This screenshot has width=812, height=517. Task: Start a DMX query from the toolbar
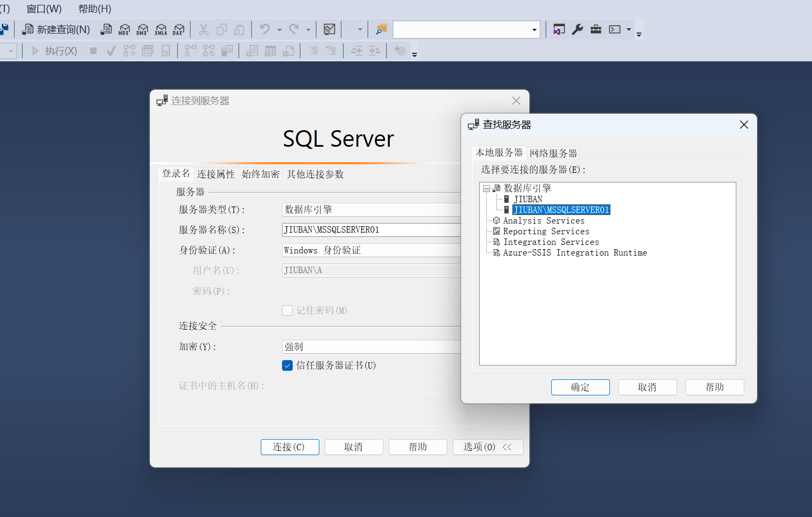(x=142, y=29)
